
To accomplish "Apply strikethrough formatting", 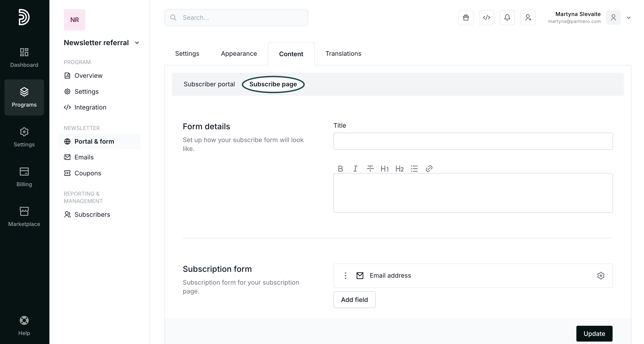I will point(370,168).
